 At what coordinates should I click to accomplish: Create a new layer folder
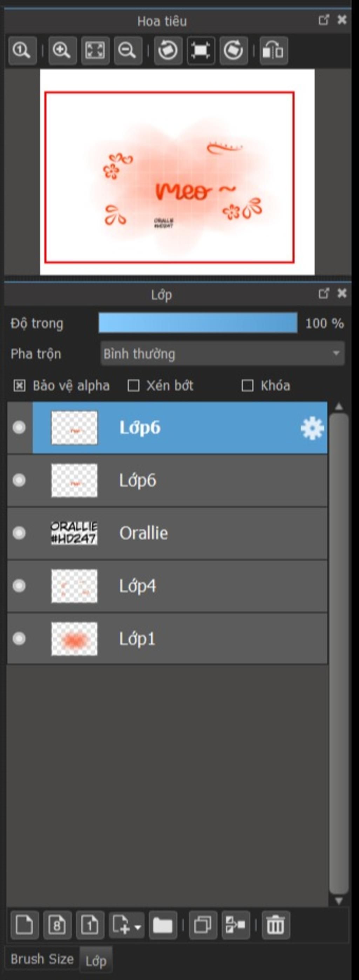[x=163, y=925]
